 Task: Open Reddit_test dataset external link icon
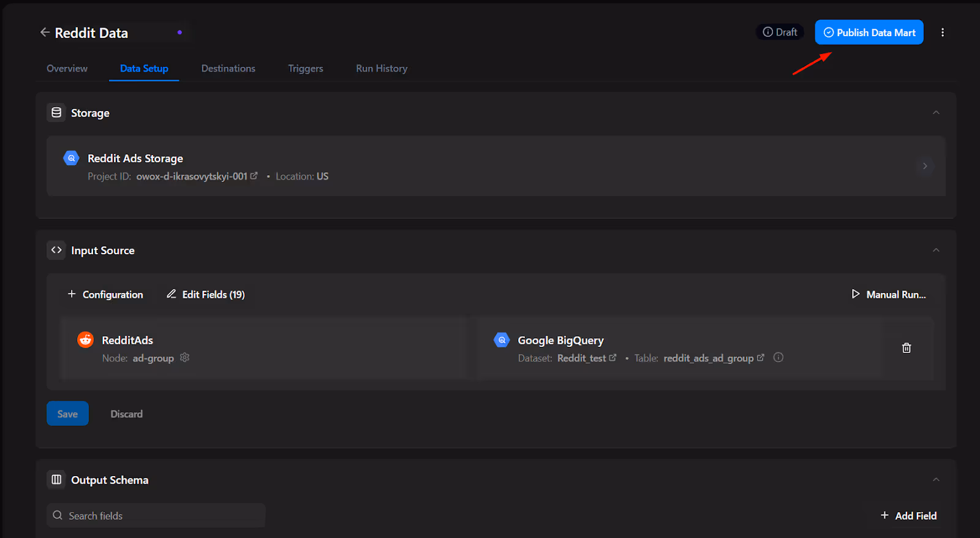click(612, 357)
